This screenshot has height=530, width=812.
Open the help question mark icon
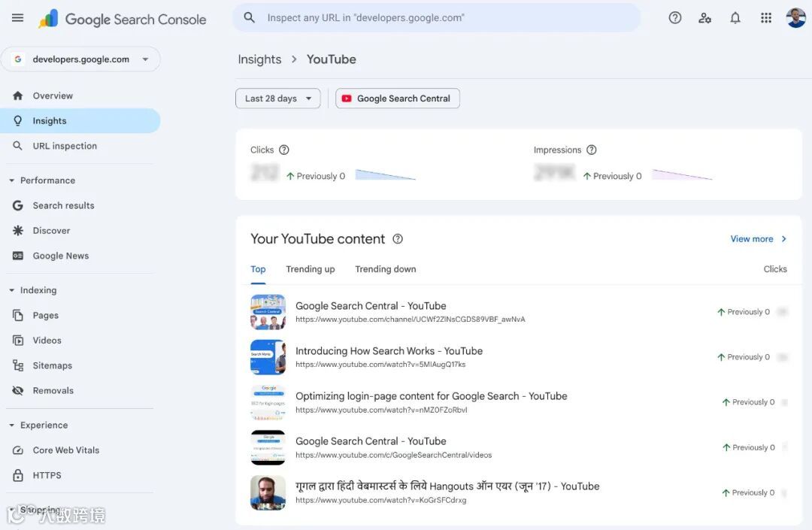point(674,17)
